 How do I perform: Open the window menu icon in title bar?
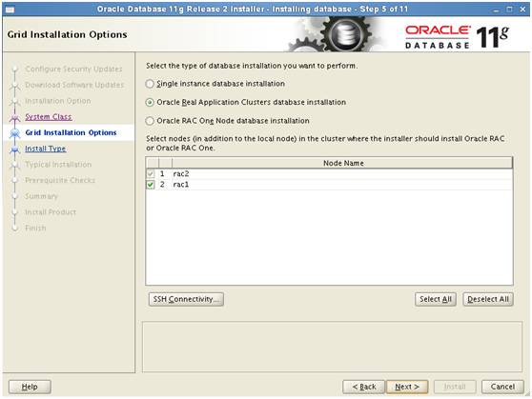tap(10, 10)
